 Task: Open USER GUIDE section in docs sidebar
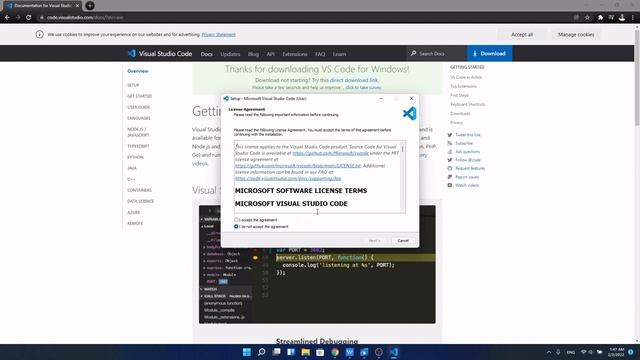(138, 107)
